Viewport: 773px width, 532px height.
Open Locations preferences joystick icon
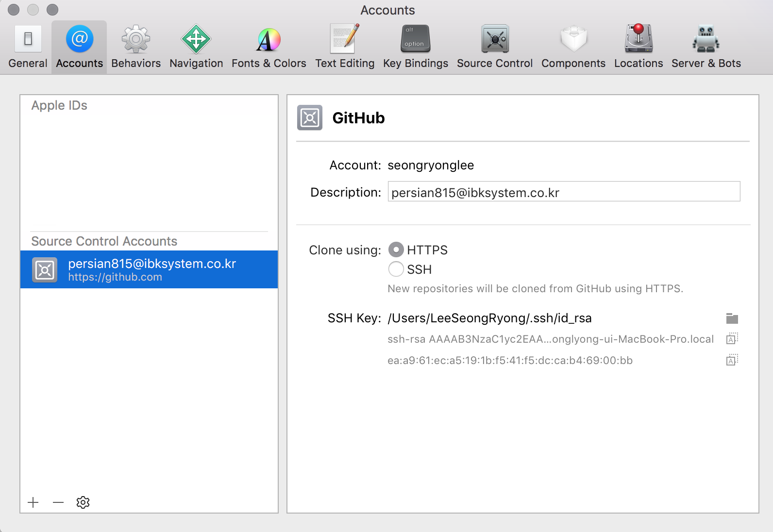(639, 39)
